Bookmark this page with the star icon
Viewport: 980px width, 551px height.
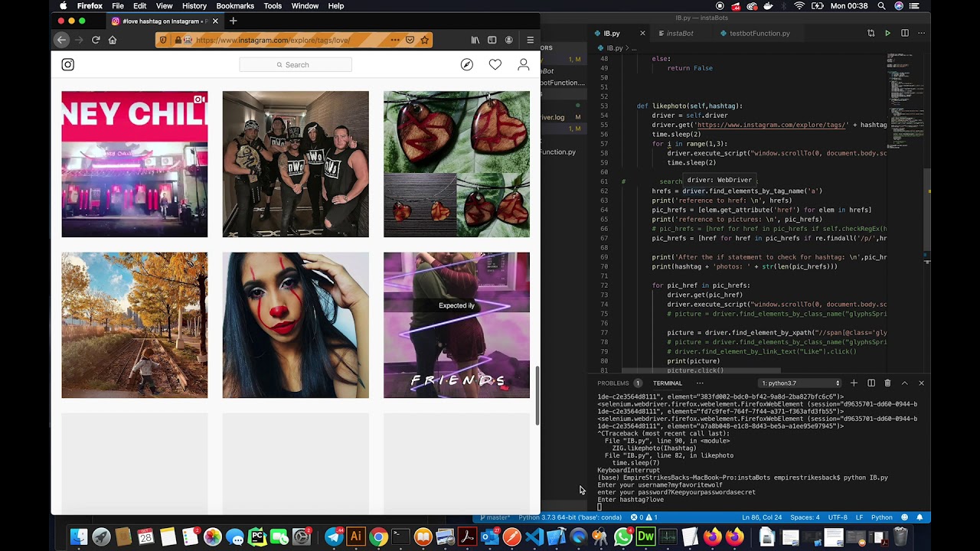pyautogui.click(x=425, y=40)
